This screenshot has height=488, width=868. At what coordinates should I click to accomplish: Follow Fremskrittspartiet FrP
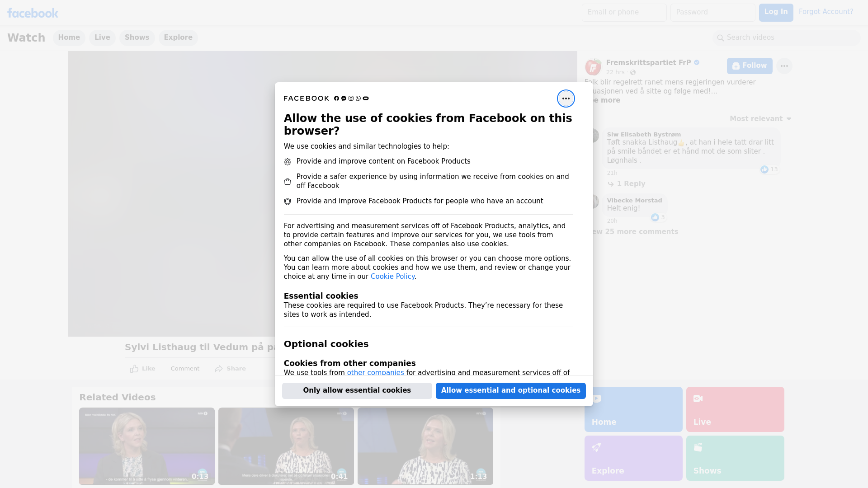(x=750, y=66)
